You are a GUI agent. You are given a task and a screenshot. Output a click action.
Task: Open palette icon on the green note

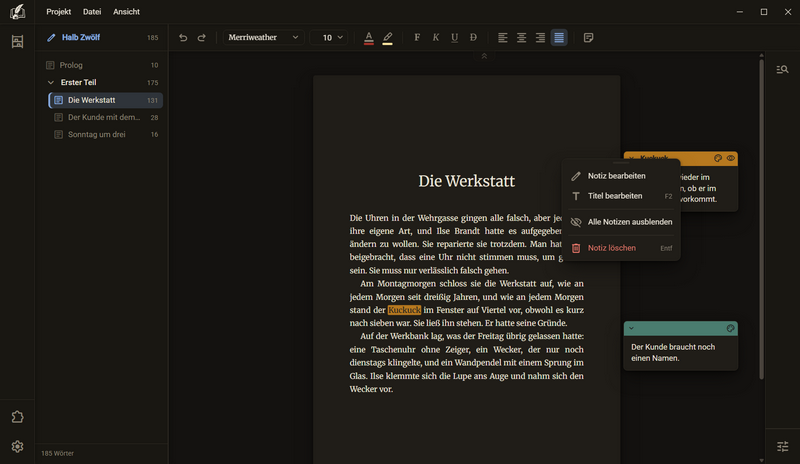pyautogui.click(x=731, y=328)
